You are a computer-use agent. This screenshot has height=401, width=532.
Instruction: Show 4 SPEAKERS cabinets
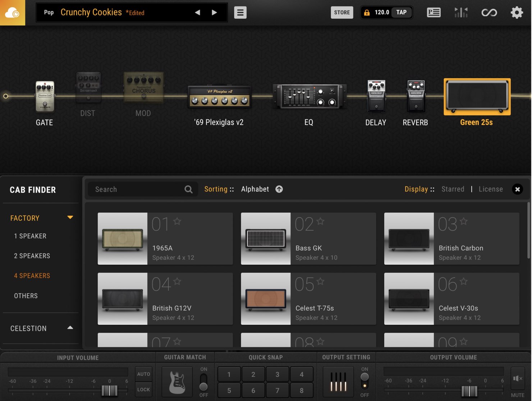32,276
